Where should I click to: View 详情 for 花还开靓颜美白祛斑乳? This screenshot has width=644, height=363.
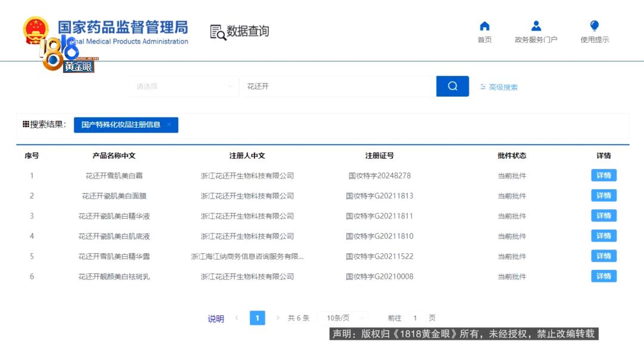point(603,276)
